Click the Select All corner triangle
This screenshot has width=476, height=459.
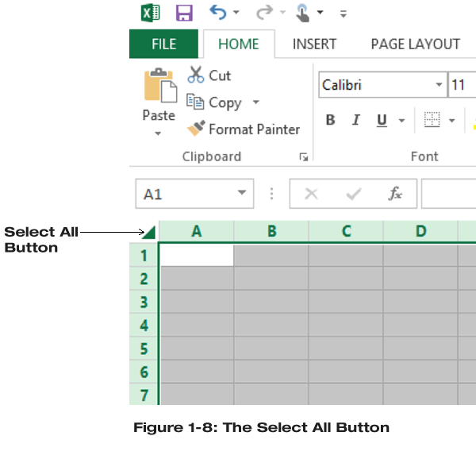point(148,232)
